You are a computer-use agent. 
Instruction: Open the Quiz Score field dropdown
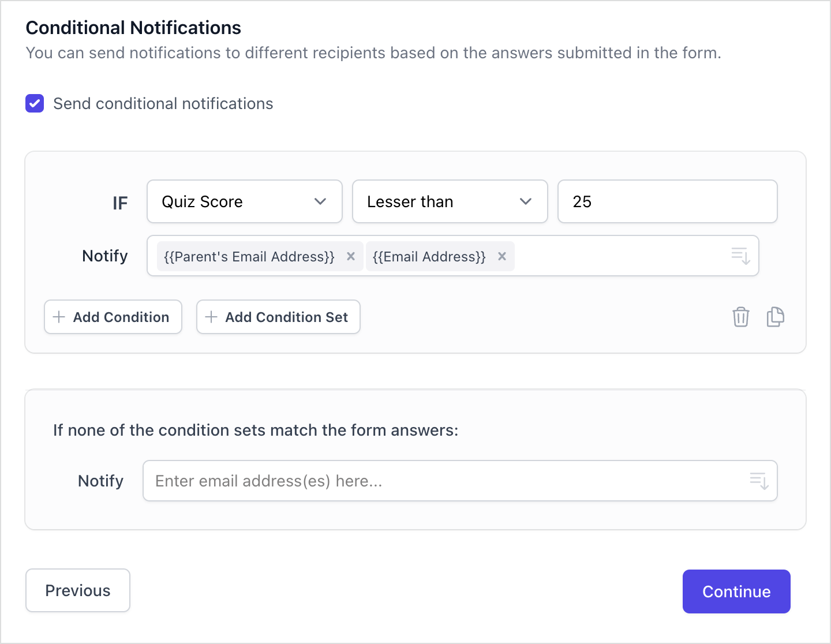pyautogui.click(x=244, y=201)
